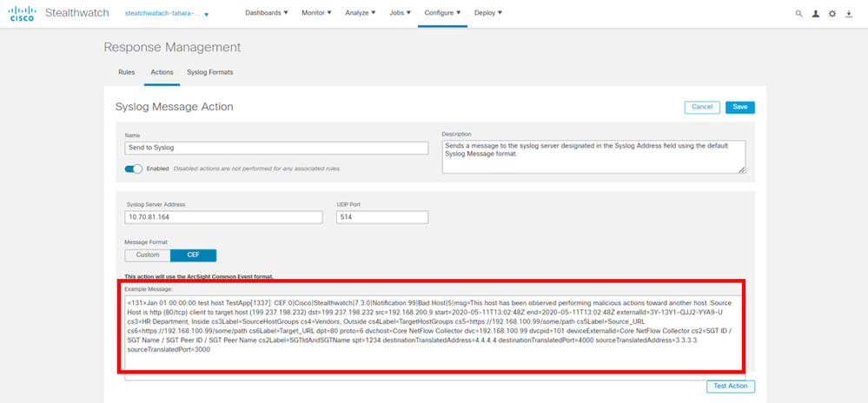Switch to the Actions tab
The image size is (868, 403).
pos(162,72)
